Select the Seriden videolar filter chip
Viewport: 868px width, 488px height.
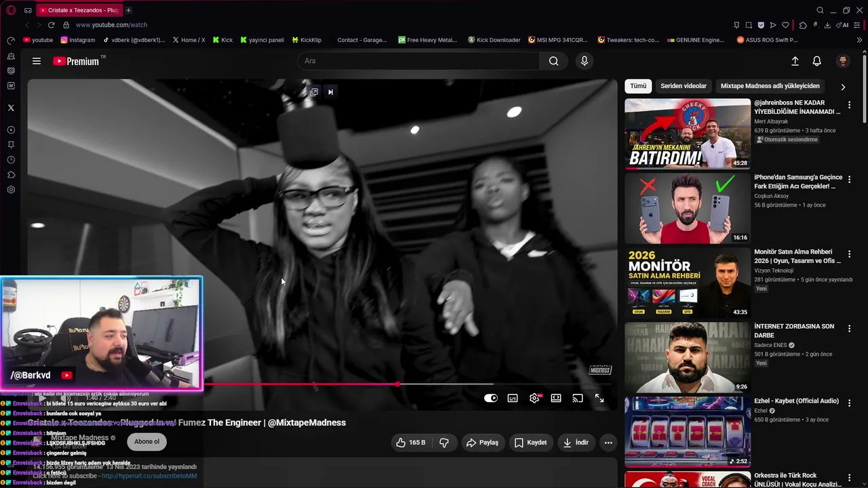tap(684, 86)
